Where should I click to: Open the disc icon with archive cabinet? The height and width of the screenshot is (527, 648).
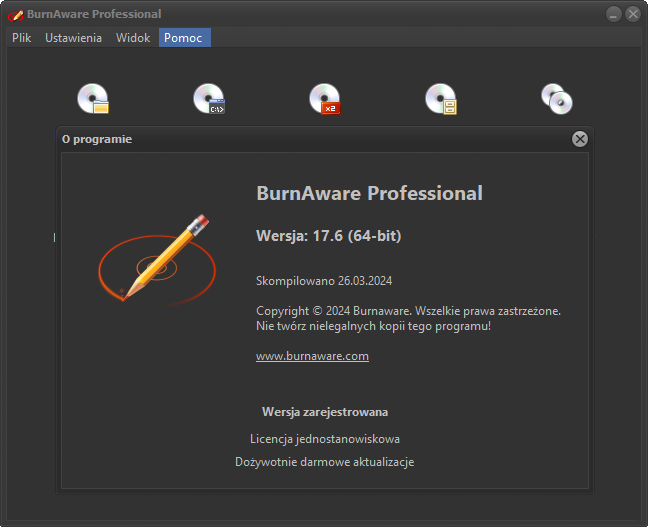(441, 98)
